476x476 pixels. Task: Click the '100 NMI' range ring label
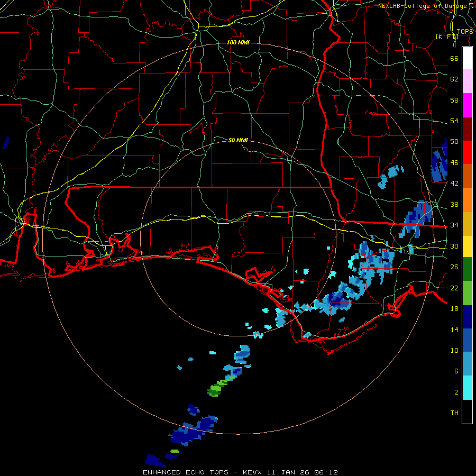[x=238, y=42]
